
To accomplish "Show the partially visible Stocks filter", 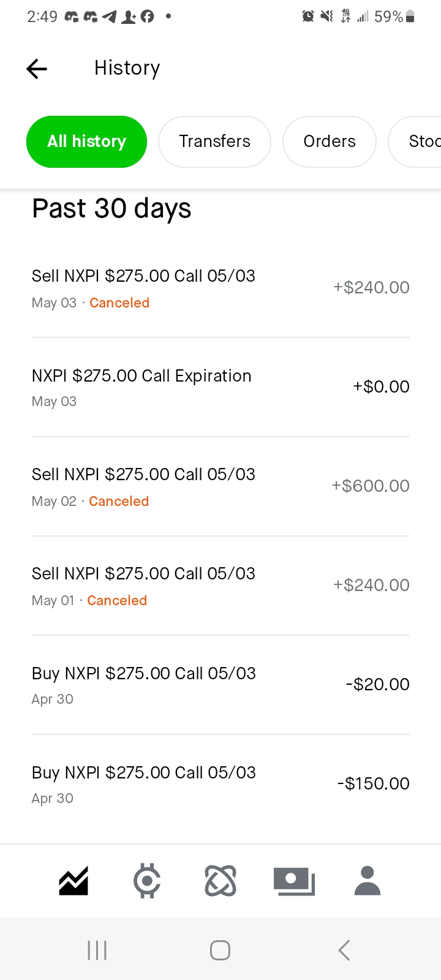I will [423, 141].
